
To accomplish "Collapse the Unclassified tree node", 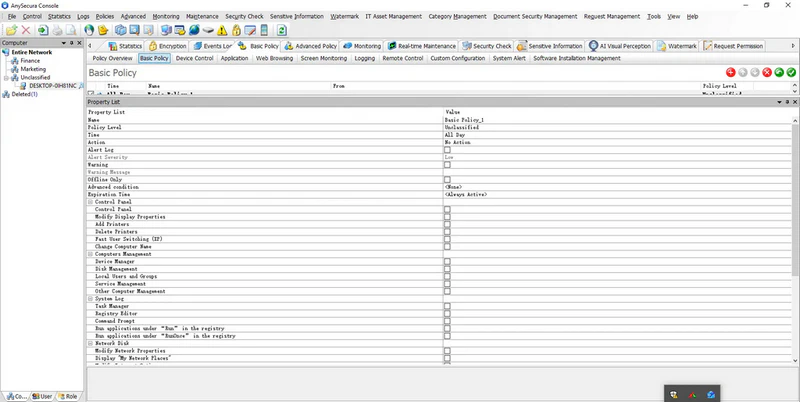I will coord(7,78).
